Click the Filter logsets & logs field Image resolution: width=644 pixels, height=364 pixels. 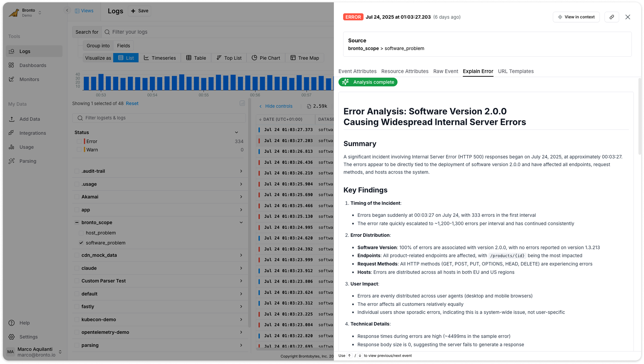pos(159,118)
